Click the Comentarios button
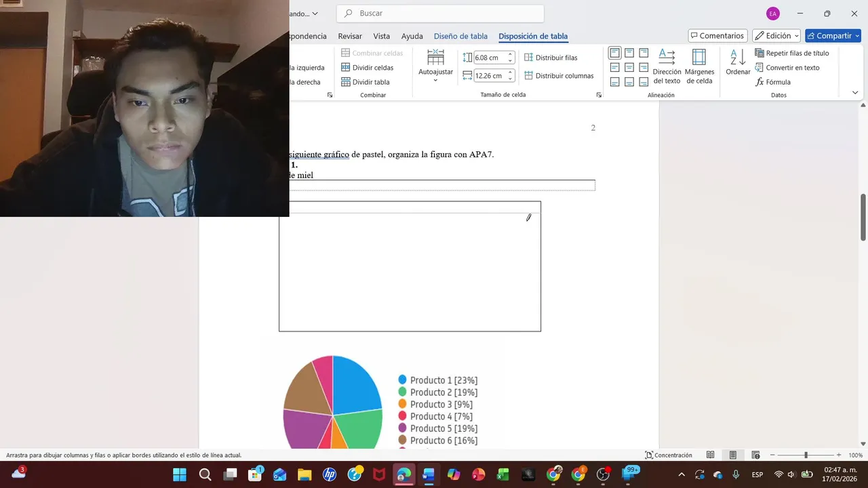The height and width of the screenshot is (488, 868). point(717,36)
